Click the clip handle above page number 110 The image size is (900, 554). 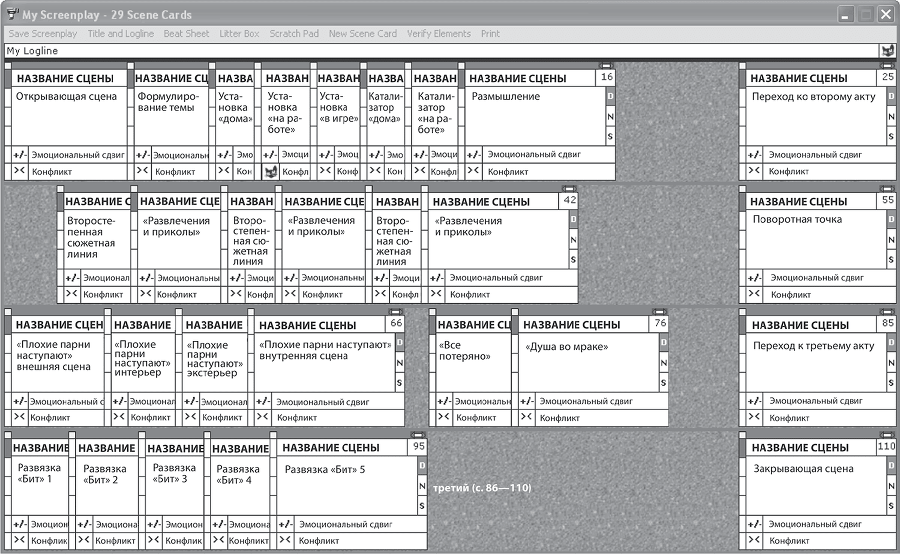point(887,435)
